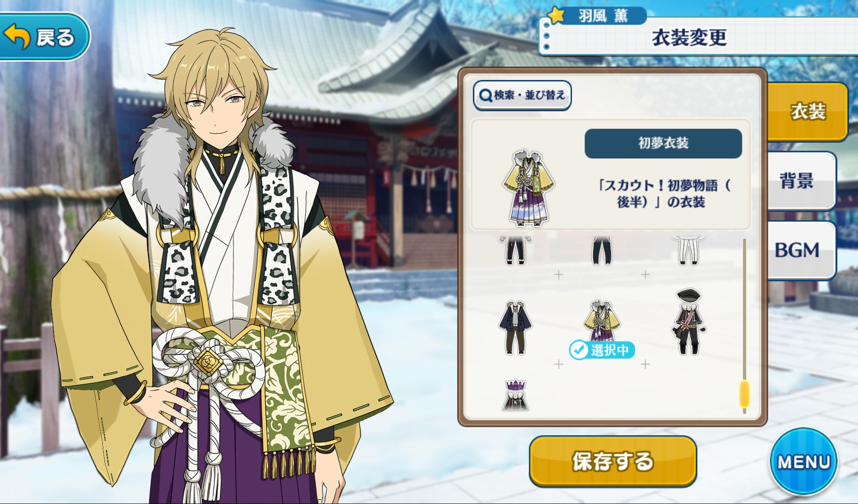Image resolution: width=858 pixels, height=504 pixels.
Task: Click the large outfit preview in detail card
Action: point(528,188)
